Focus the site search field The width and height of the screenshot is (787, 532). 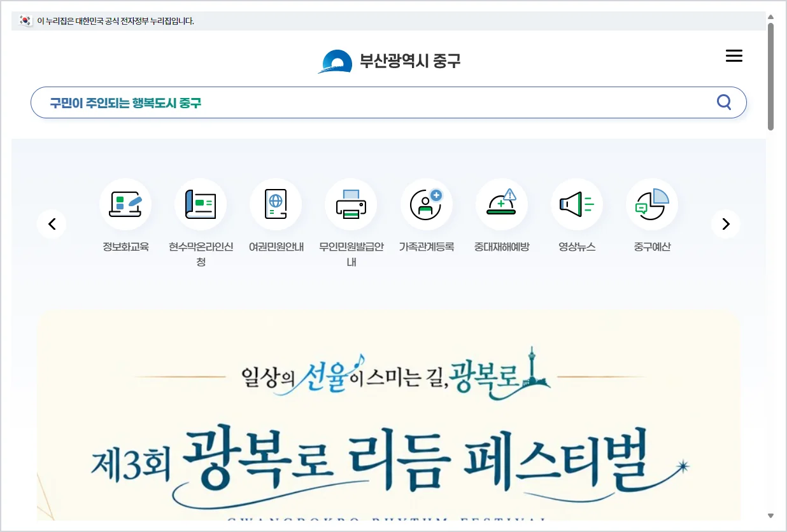(x=388, y=102)
